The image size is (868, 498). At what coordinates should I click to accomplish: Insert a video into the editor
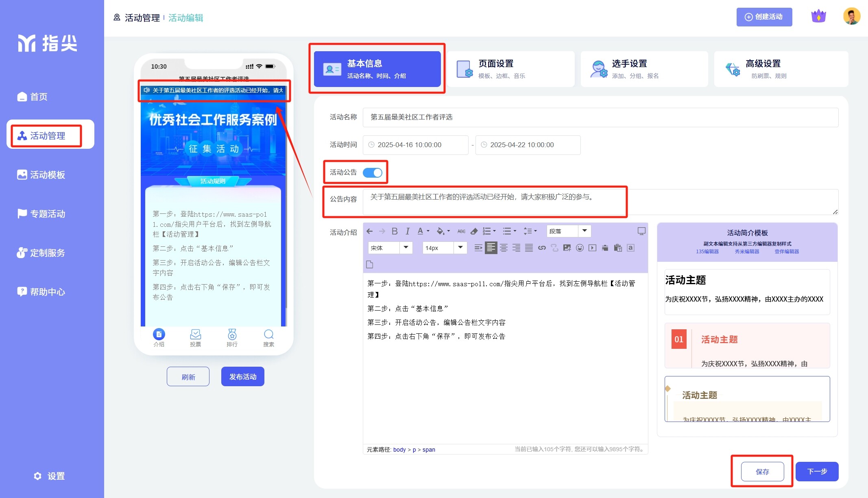tap(592, 248)
